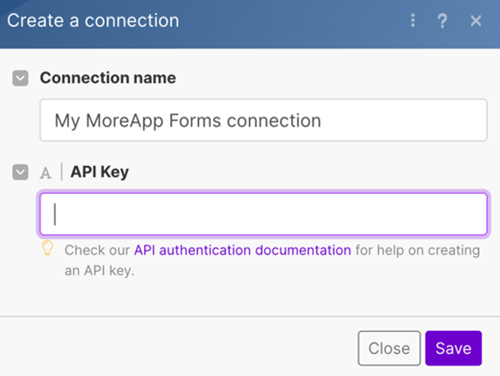Open the API authentication documentation link
The width and height of the screenshot is (500, 376).
point(242,250)
